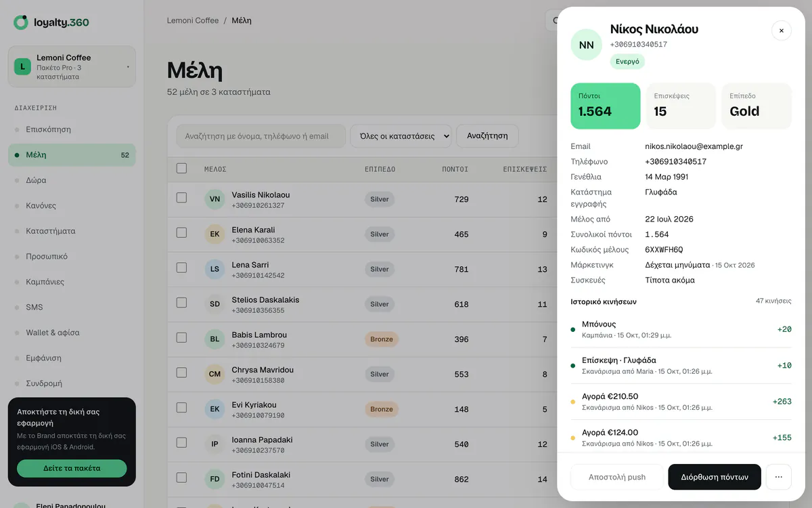Click the Πόντοι 1.564 stat card
The height and width of the screenshot is (508, 812).
coord(606,106)
